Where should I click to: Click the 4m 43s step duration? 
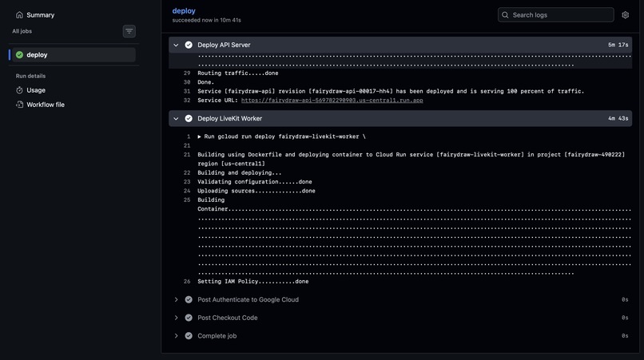[618, 118]
